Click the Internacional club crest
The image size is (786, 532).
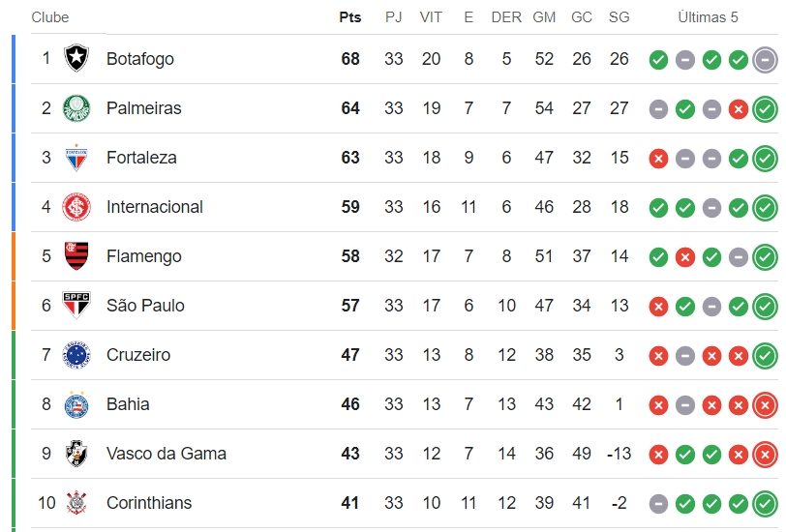[76, 206]
